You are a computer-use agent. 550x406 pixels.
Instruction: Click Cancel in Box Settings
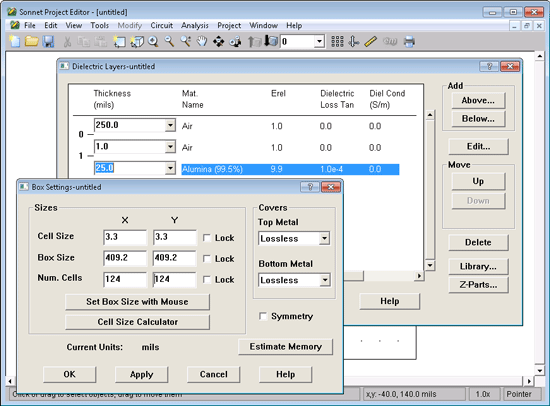(214, 374)
